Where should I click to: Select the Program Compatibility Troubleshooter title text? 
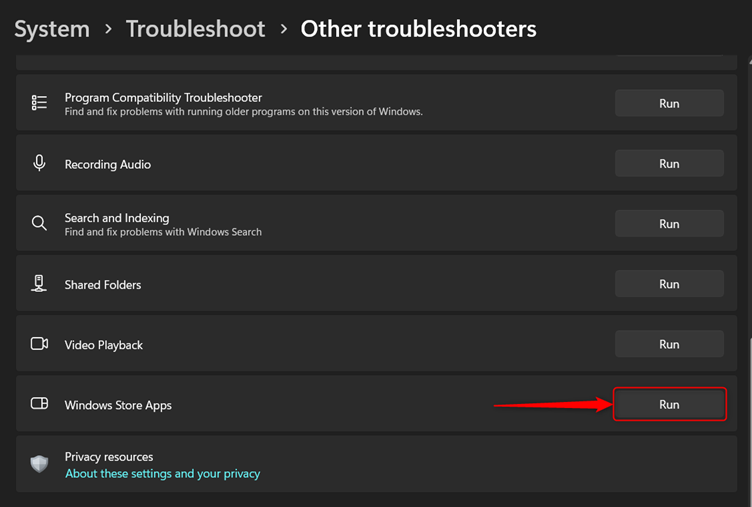(x=163, y=98)
